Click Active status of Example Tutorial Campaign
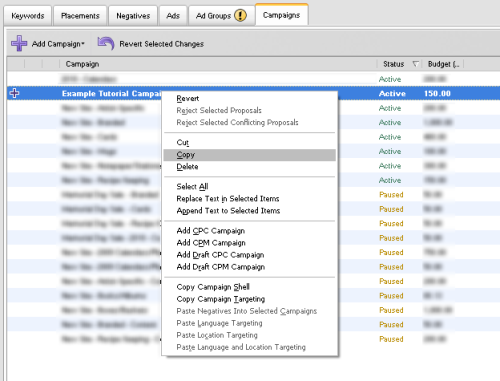500x381 pixels. coord(392,93)
